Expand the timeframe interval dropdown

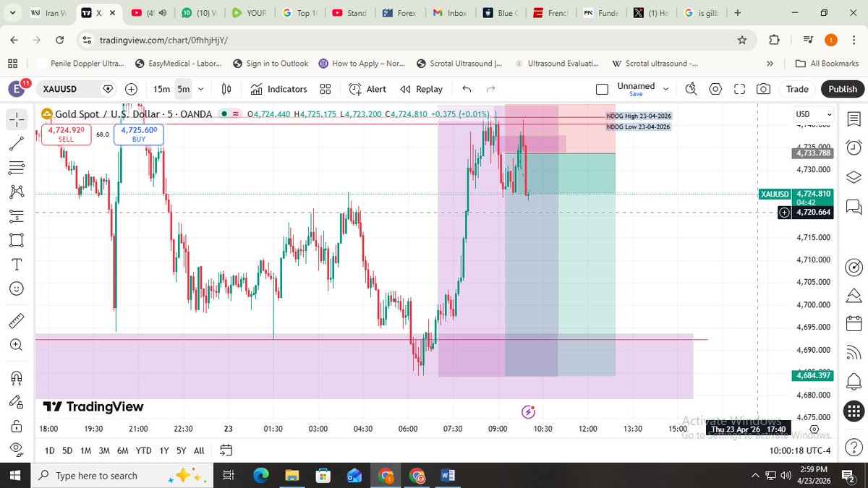201,89
